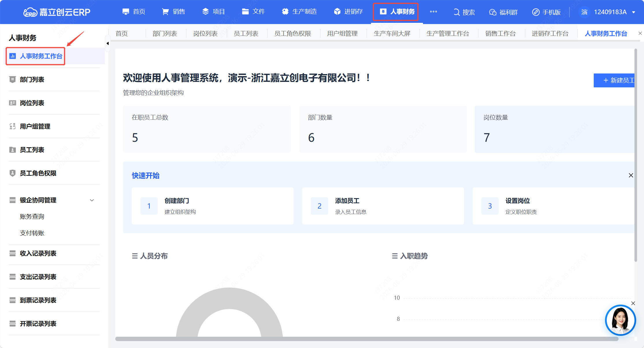Open the 设置岗位 quick start card

click(x=554, y=206)
